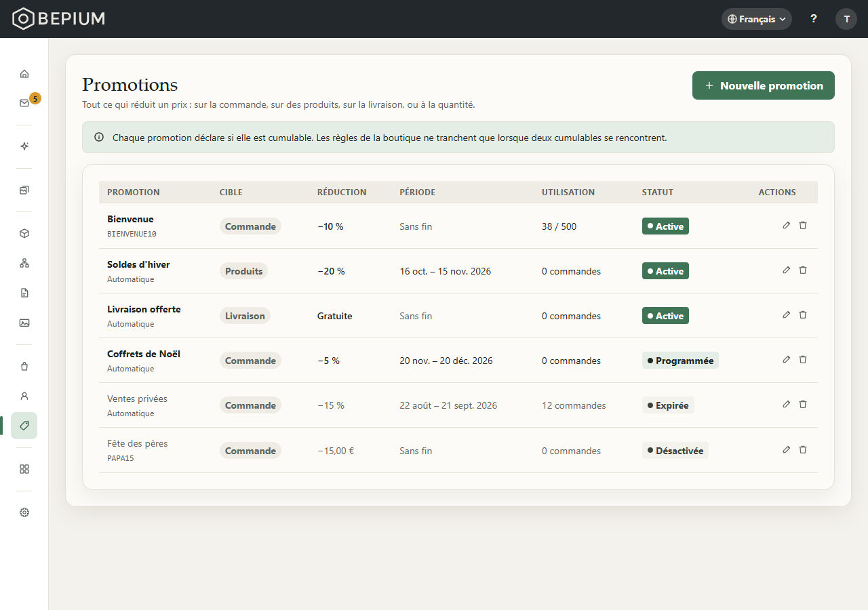The image size is (868, 610).
Task: Click the Soldes d'hiver promotion name
Action: [x=138, y=264]
